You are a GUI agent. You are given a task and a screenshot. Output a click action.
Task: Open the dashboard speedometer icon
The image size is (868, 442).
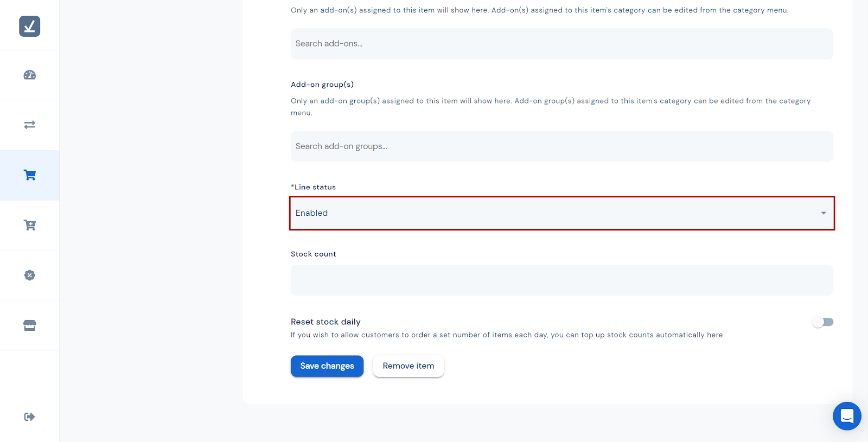click(30, 75)
